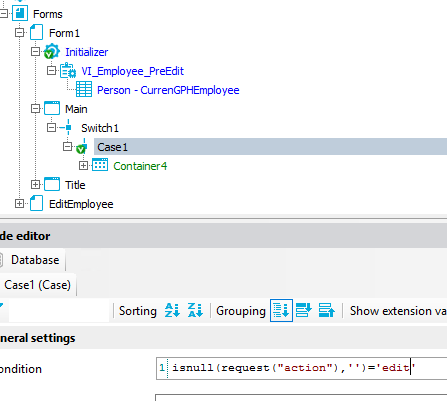The image size is (447, 401).
Task: Collapse the Switch1 node
Action: coord(51,128)
